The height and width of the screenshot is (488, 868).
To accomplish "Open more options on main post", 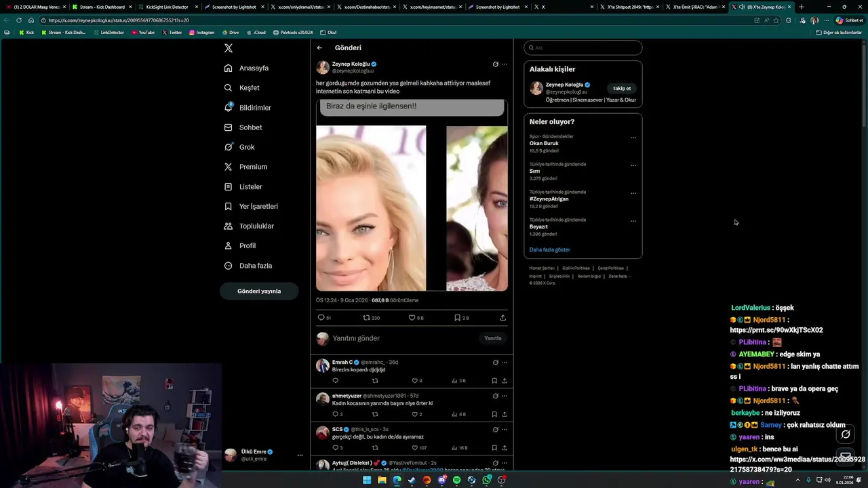I will click(x=505, y=64).
